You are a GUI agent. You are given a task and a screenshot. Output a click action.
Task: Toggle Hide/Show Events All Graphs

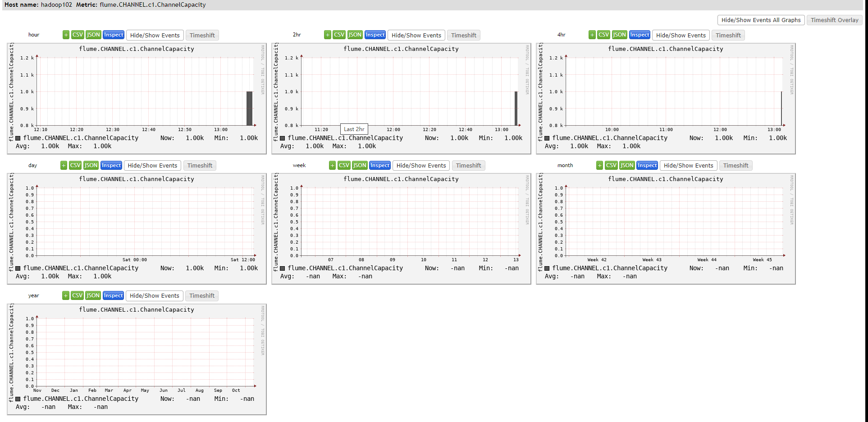(x=761, y=20)
